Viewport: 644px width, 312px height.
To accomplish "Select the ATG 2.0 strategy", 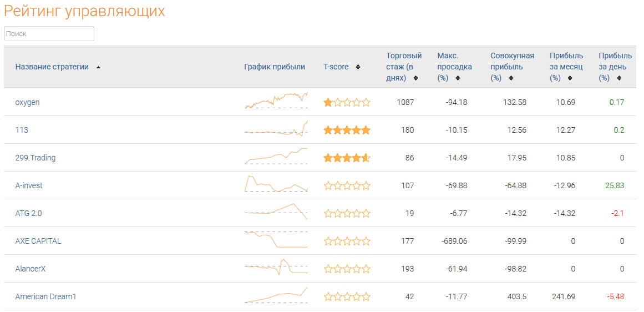I will click(x=28, y=213).
